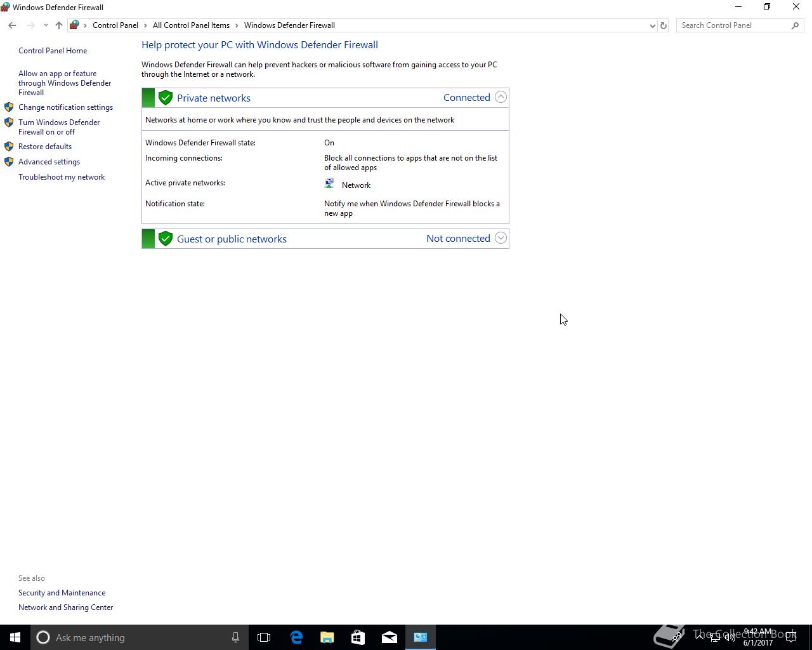Open Troubleshoot my network link
This screenshot has height=650, width=812.
pos(62,177)
